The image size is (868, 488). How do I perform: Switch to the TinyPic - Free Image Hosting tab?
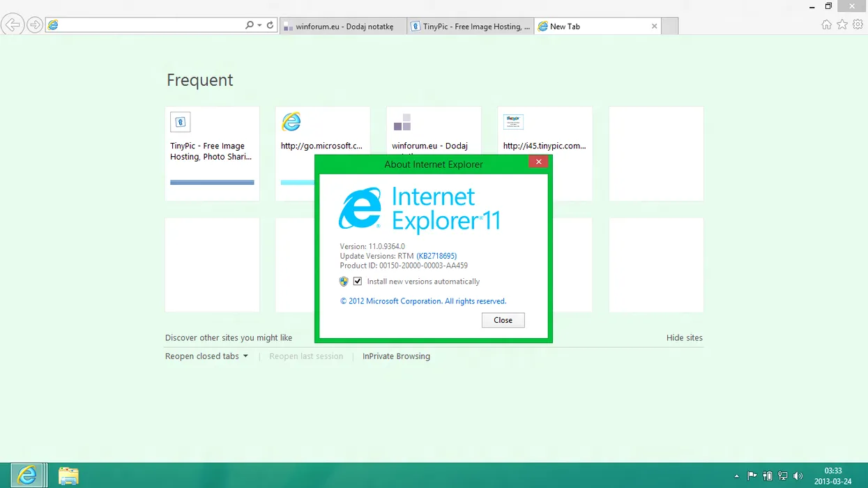tap(471, 26)
